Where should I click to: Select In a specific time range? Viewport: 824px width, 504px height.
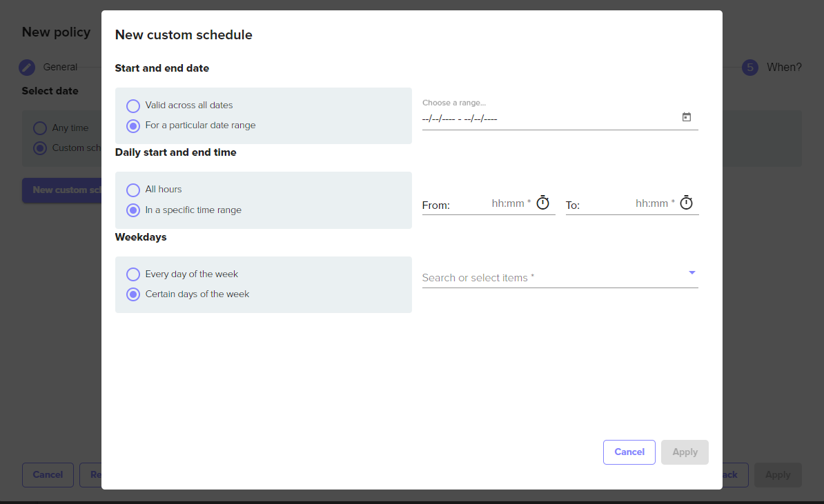point(133,210)
